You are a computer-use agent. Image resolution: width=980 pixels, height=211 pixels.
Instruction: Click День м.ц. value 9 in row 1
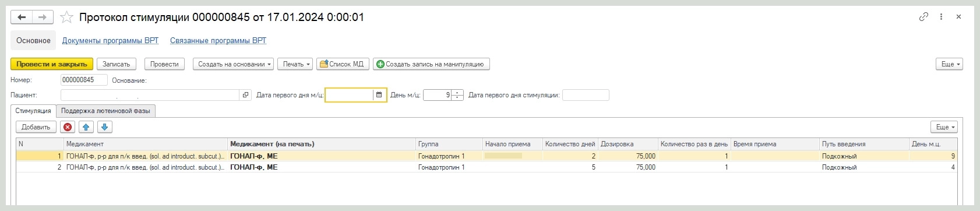click(933, 156)
